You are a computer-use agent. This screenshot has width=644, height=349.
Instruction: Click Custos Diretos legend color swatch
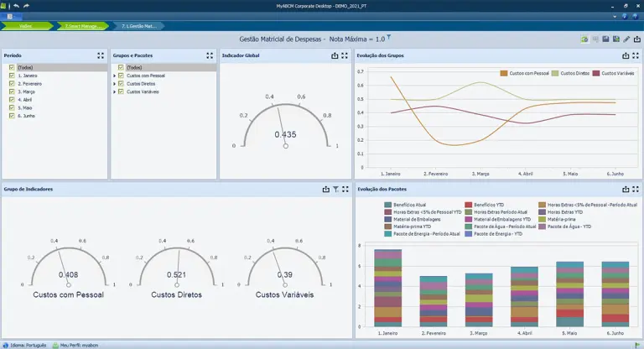point(555,73)
